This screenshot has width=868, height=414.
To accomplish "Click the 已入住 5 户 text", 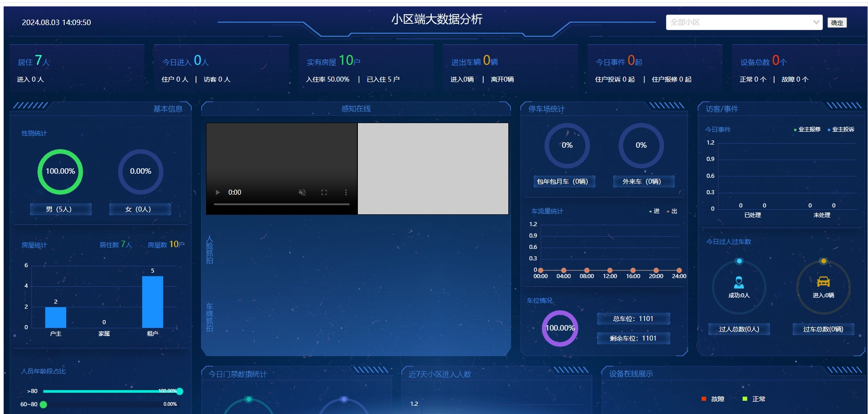I will 383,79.
